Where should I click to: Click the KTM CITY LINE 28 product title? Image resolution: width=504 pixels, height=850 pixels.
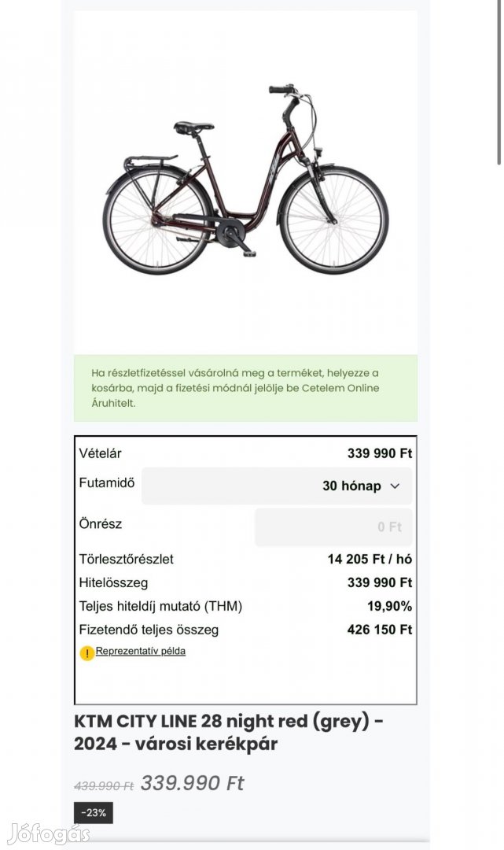coord(229,732)
